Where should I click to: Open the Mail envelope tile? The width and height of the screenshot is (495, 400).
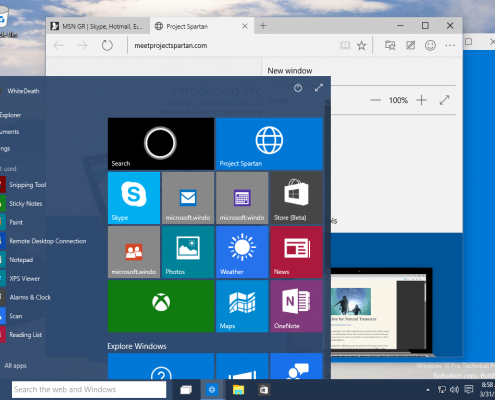[188, 198]
